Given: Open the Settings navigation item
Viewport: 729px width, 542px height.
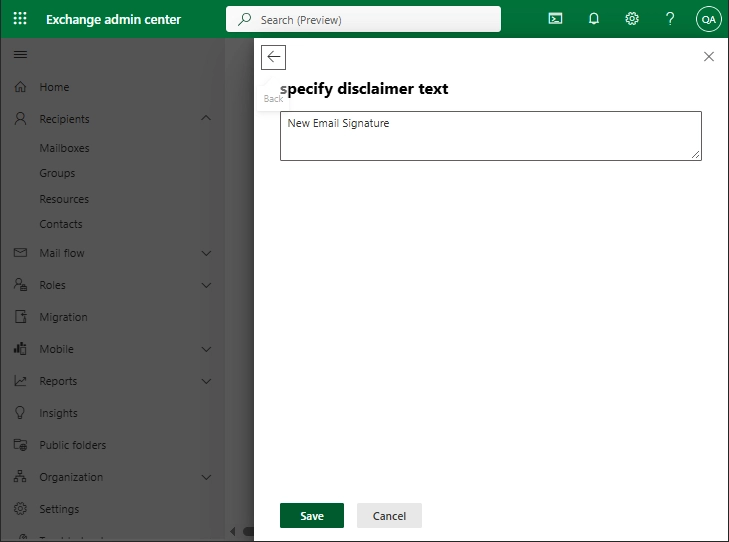Looking at the screenshot, I should [59, 509].
